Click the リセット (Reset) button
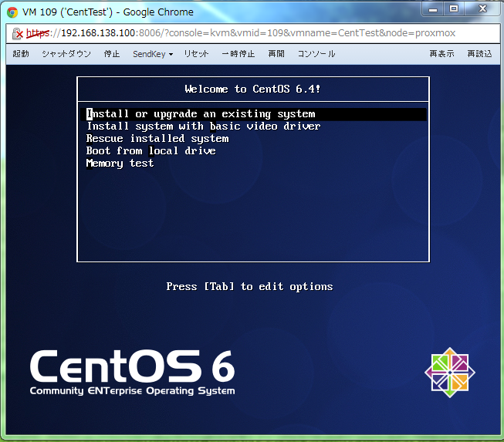Screen dimensions: 504x442 [x=196, y=54]
